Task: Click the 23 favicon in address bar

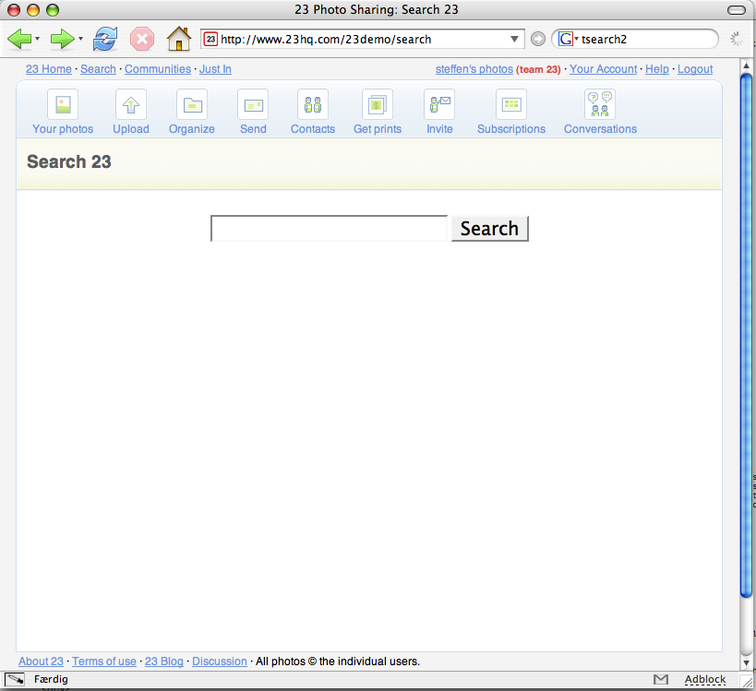Action: click(x=211, y=39)
